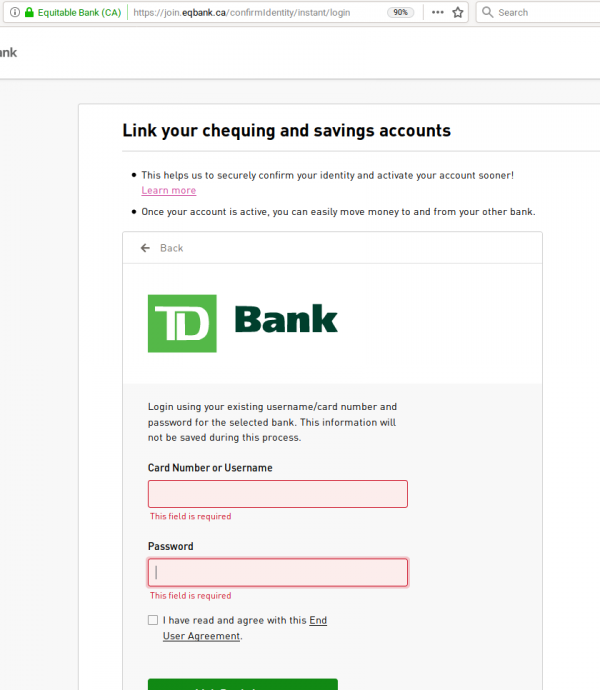600x690 pixels.
Task: Check the End User Agreement checkbox
Action: (x=153, y=621)
